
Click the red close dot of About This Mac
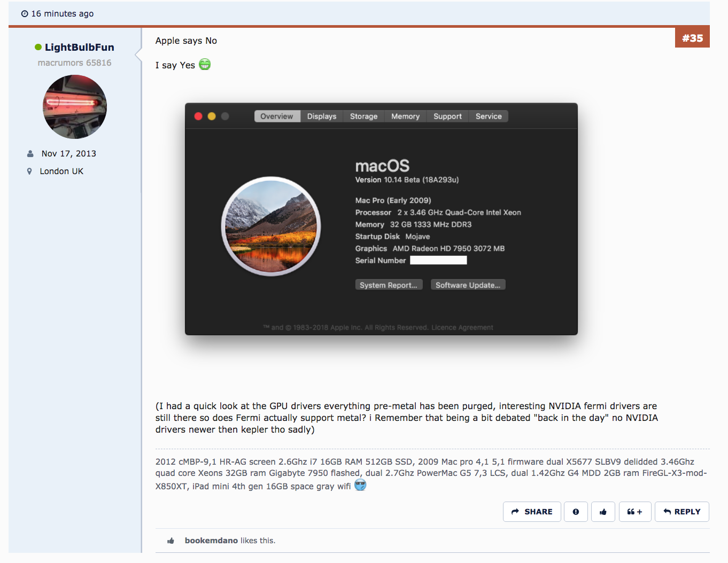[x=198, y=116]
